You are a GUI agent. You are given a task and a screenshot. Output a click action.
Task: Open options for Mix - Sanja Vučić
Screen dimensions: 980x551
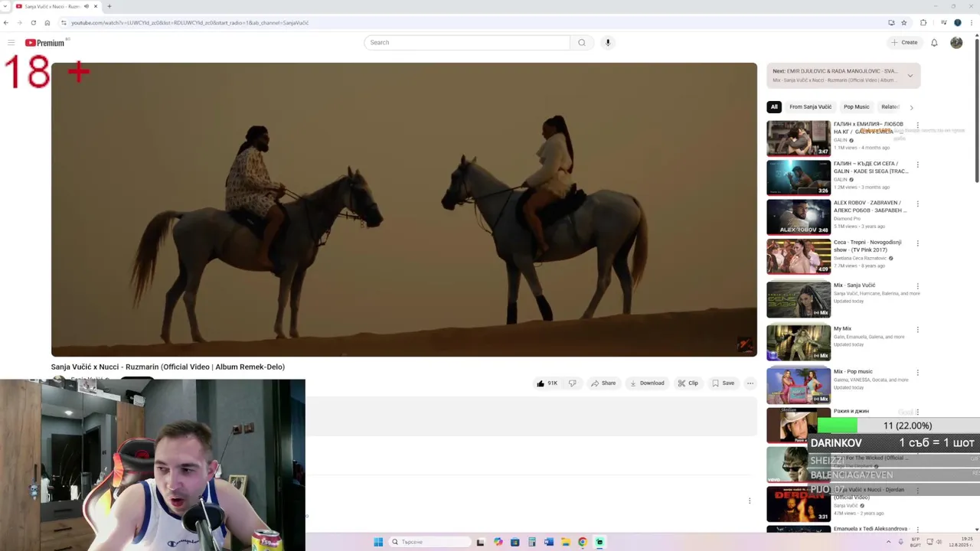(x=917, y=286)
